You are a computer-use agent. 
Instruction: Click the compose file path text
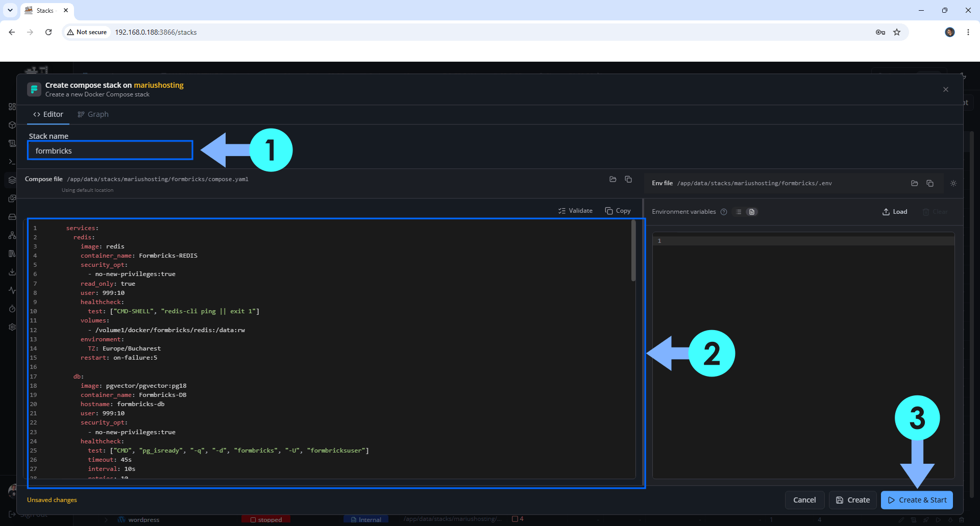tap(158, 179)
